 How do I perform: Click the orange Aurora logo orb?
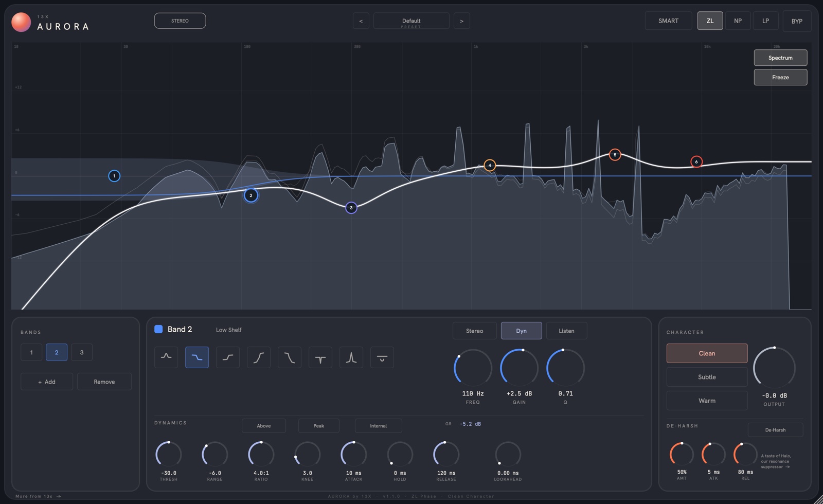(x=21, y=22)
